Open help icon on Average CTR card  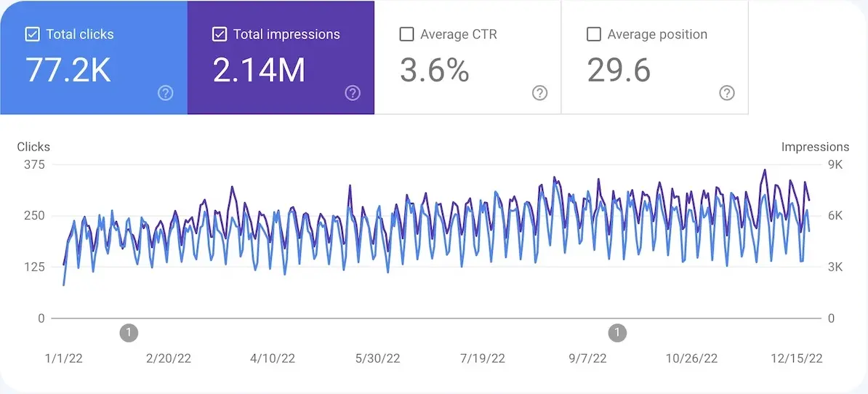539,93
